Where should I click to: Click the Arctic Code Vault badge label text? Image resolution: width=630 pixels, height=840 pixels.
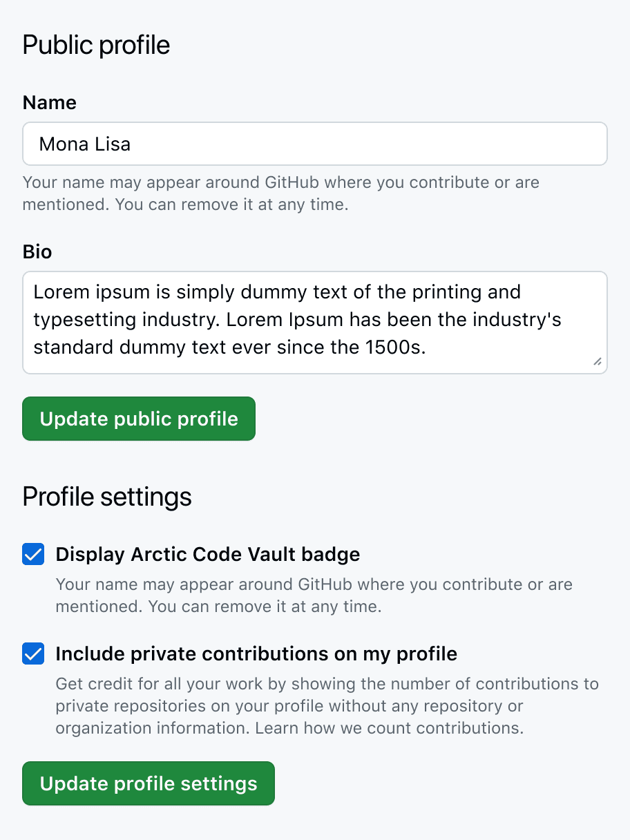[207, 554]
